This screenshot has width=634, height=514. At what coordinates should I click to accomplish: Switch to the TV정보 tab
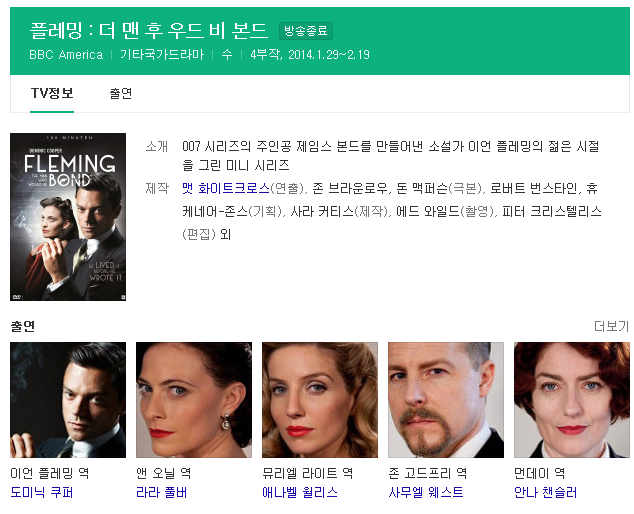(52, 93)
